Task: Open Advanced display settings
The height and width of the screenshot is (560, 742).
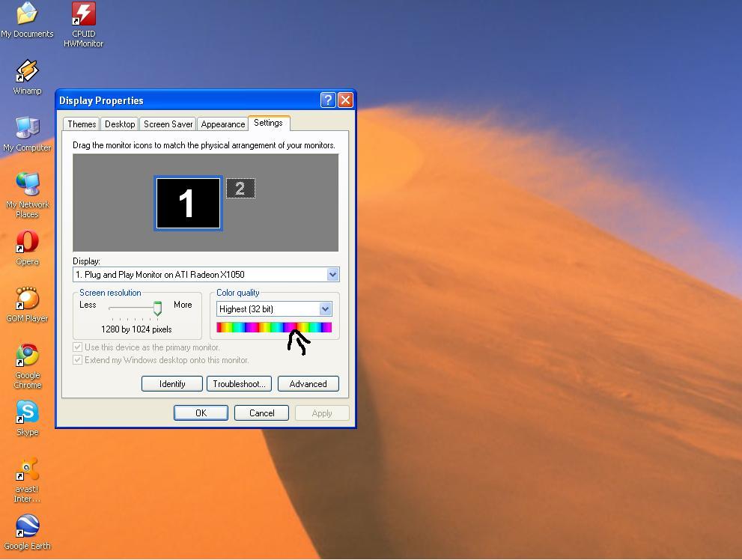Action: click(x=308, y=383)
